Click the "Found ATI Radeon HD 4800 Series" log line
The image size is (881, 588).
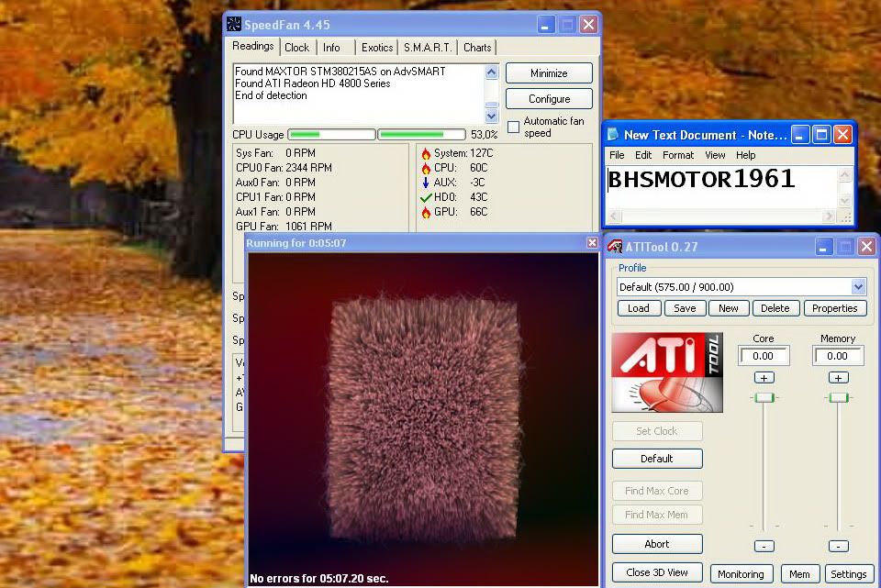click(312, 83)
